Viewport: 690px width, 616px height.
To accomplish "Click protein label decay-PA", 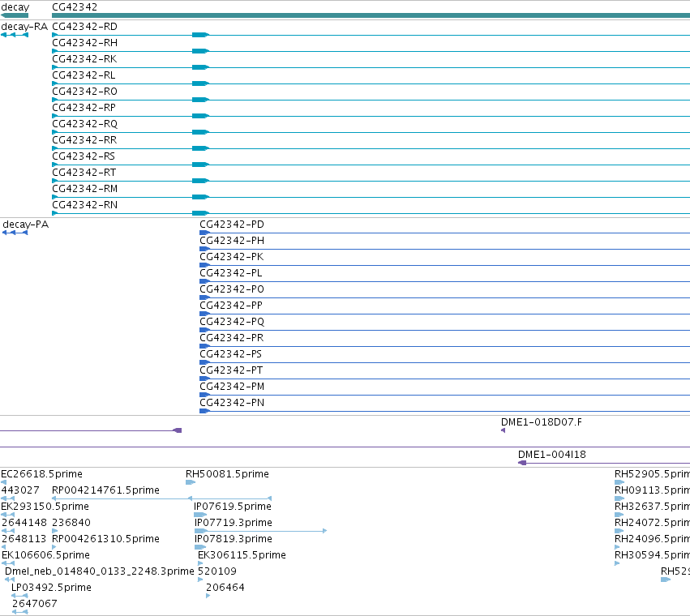I will tap(25, 225).
